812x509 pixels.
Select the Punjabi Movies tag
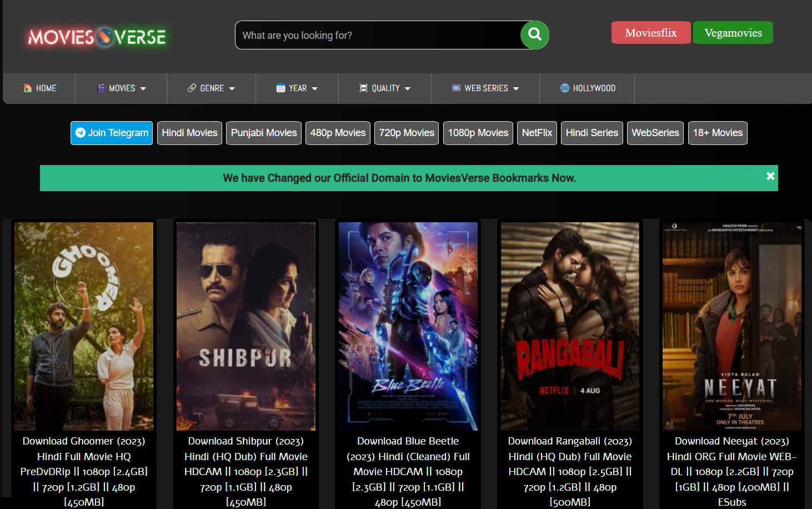[264, 133]
